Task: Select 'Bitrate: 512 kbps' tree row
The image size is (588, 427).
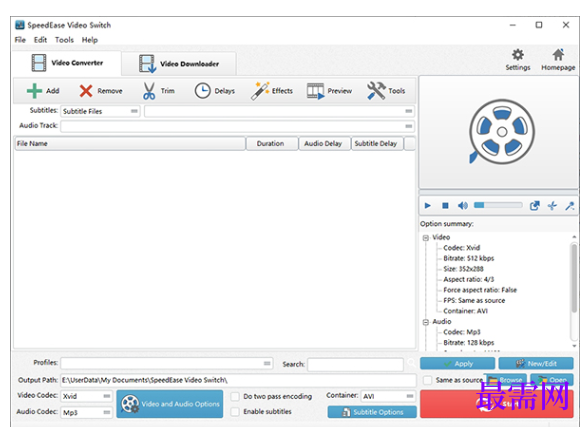Action: 468,258
